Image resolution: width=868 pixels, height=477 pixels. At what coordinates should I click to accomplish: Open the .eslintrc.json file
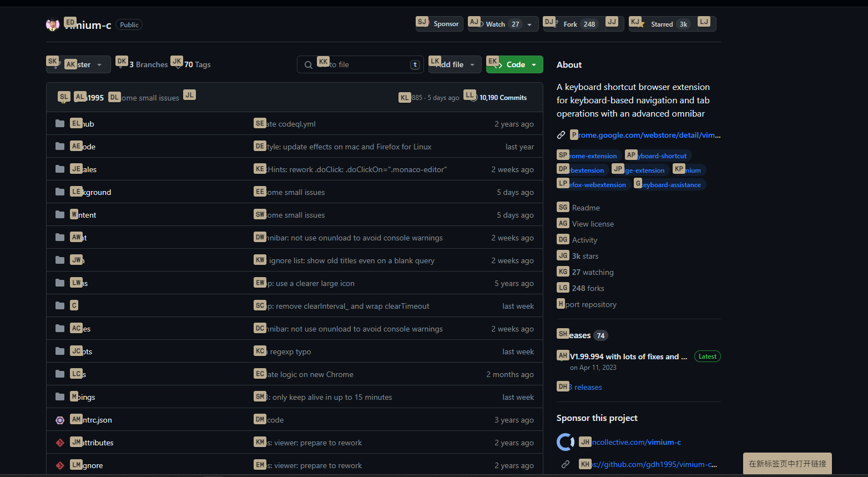(x=92, y=420)
